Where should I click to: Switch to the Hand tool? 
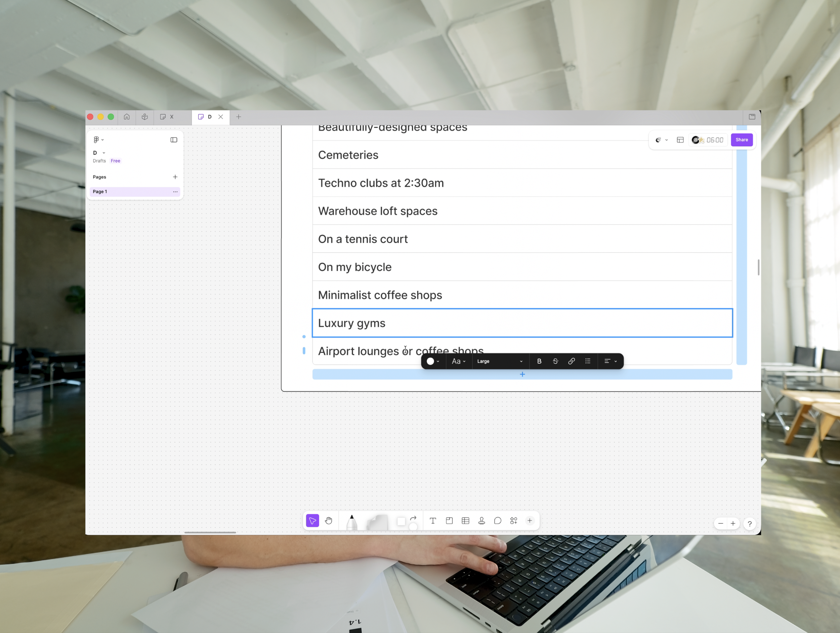[x=329, y=520]
